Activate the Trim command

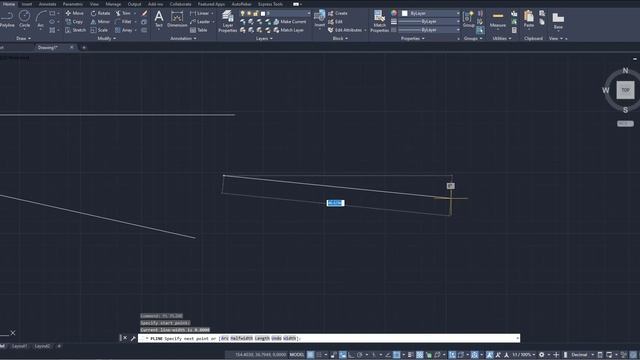(x=123, y=13)
